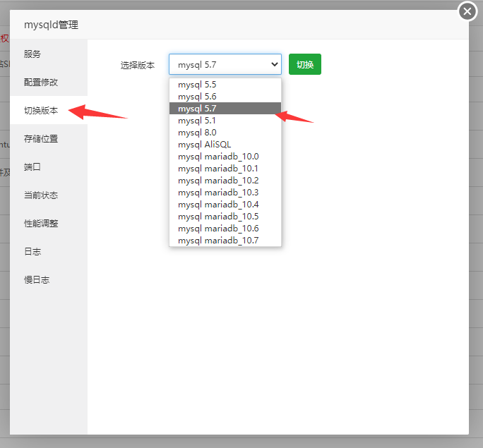This screenshot has height=448, width=483.
Task: Close the mysqld管理 dialog
Action: pos(467,11)
